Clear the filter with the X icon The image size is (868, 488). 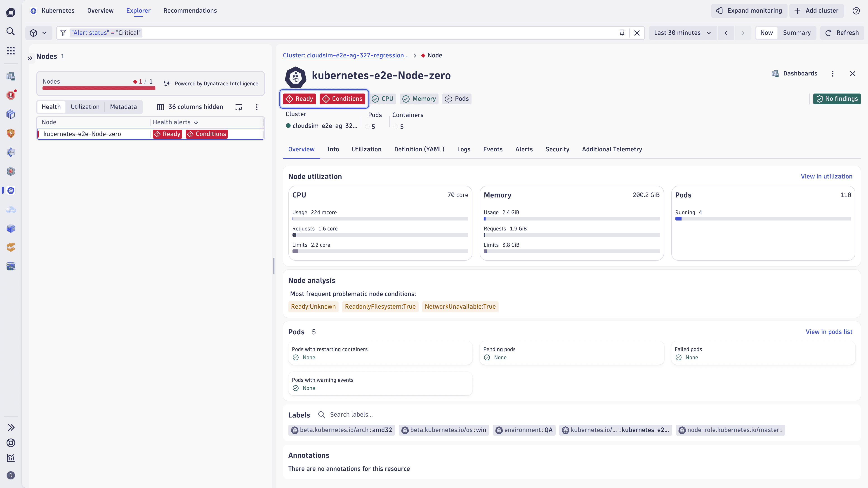[637, 33]
